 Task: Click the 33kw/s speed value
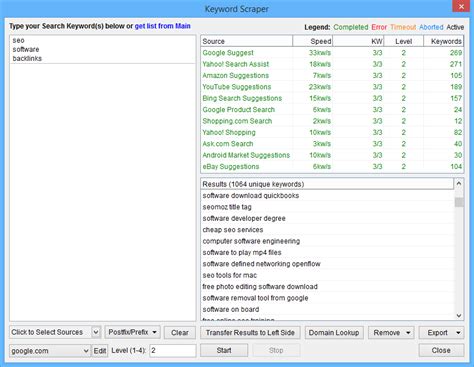pos(320,53)
